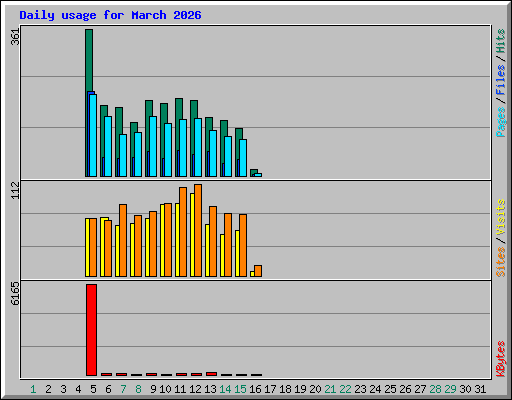Click the yellow "Visits" legend label
512x400 pixels.
(501, 217)
